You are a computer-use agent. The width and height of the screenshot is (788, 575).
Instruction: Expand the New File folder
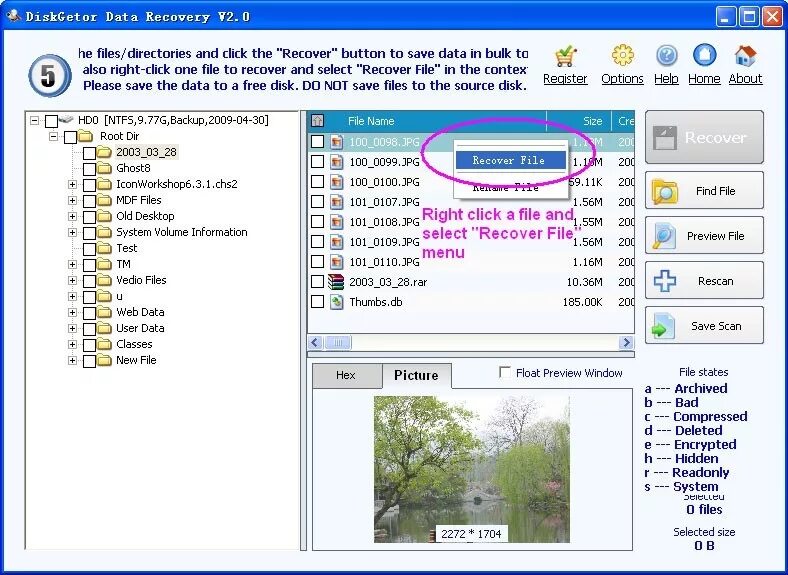coord(72,360)
